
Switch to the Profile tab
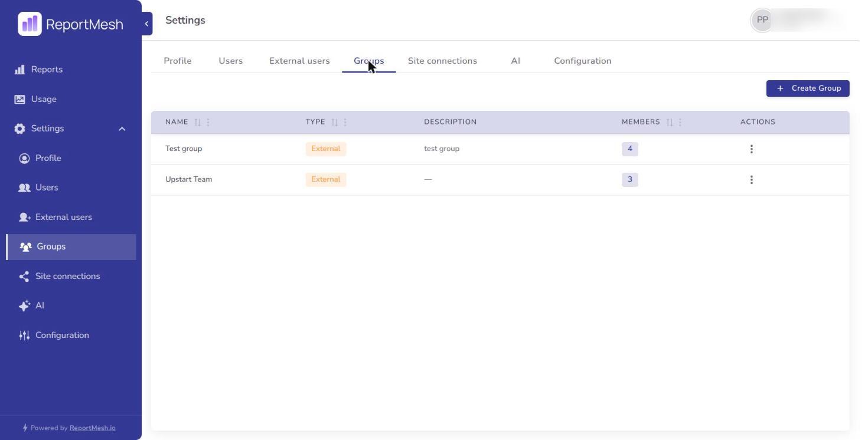tap(177, 61)
